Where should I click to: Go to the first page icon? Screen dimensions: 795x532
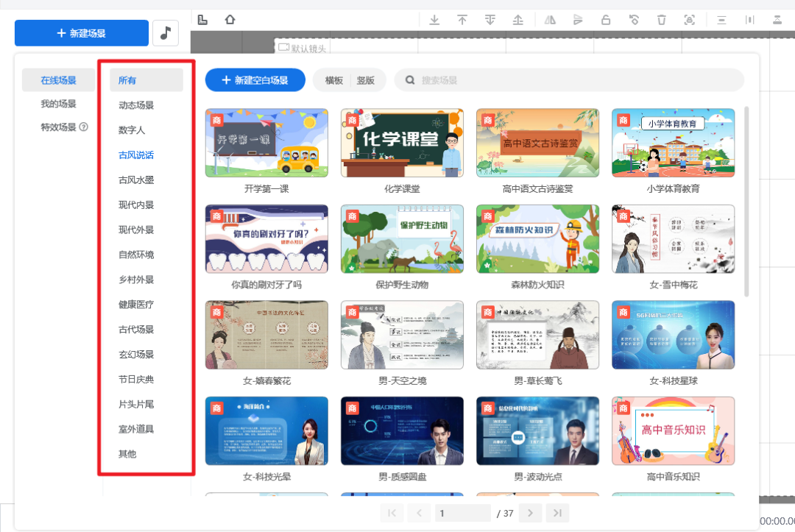click(x=392, y=513)
